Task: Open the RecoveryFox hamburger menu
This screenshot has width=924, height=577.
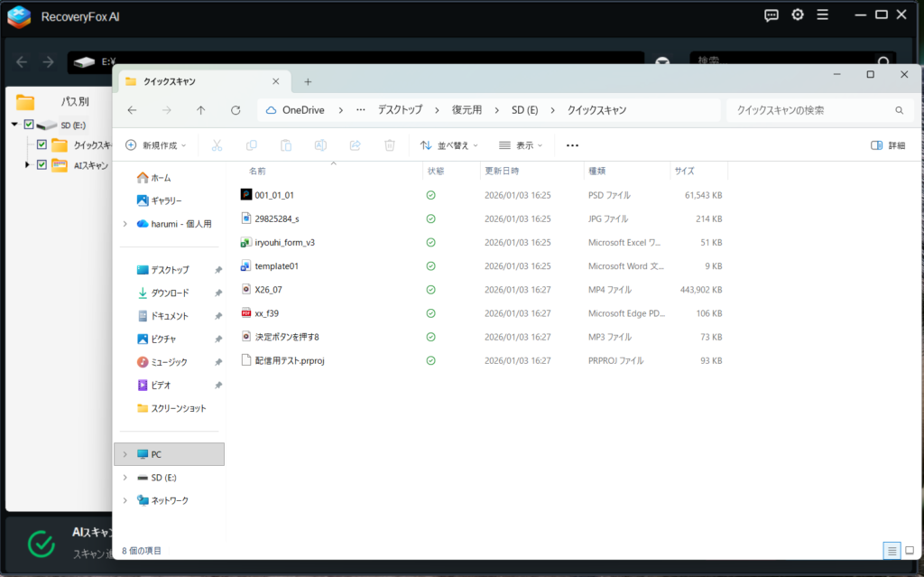Action: point(822,14)
